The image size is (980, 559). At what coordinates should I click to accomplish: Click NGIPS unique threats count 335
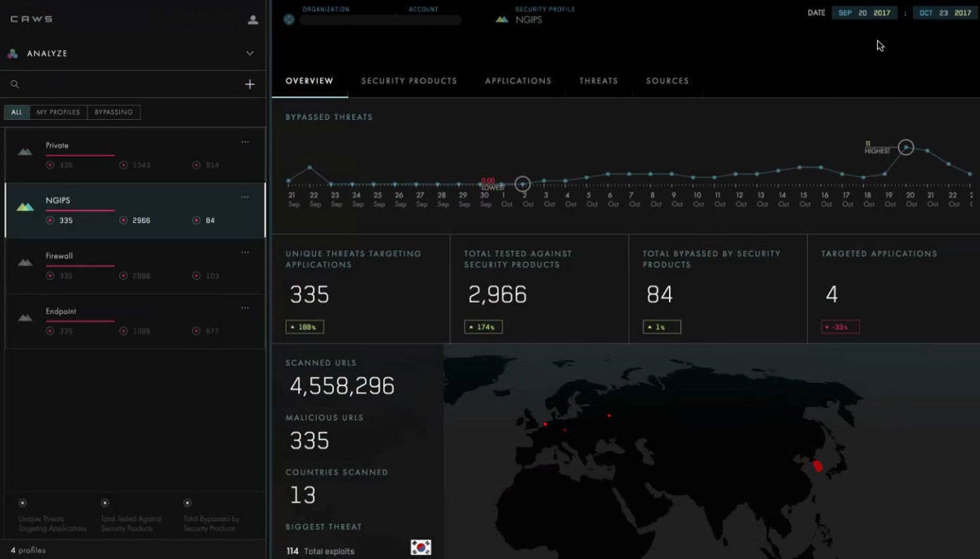[x=65, y=220]
